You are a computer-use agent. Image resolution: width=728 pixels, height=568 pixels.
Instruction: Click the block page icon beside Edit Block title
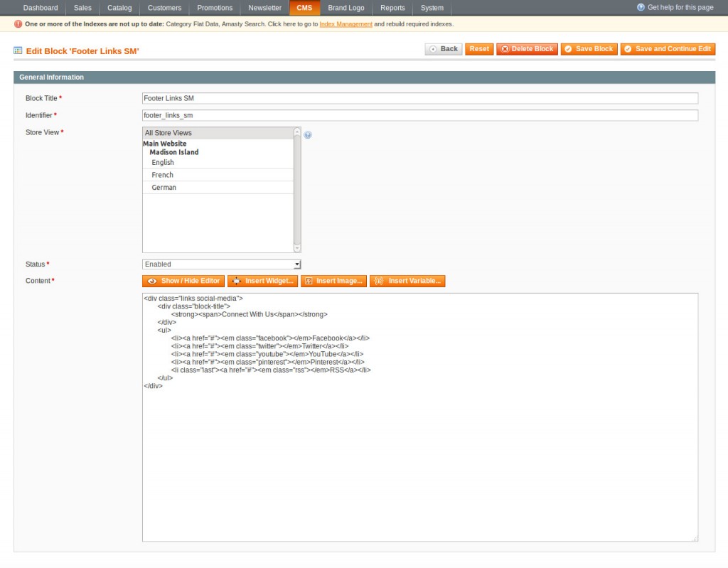click(x=18, y=51)
